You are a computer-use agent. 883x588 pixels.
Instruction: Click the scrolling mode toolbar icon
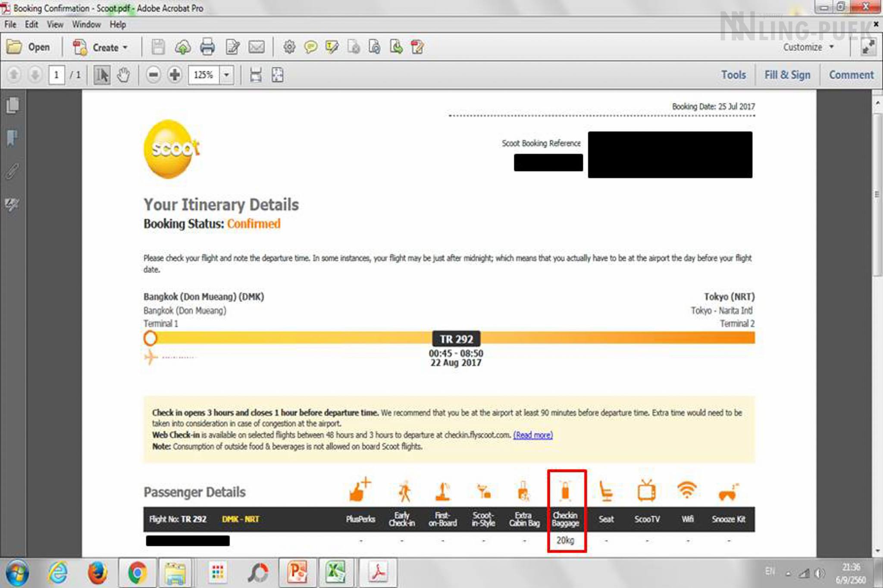pos(256,75)
